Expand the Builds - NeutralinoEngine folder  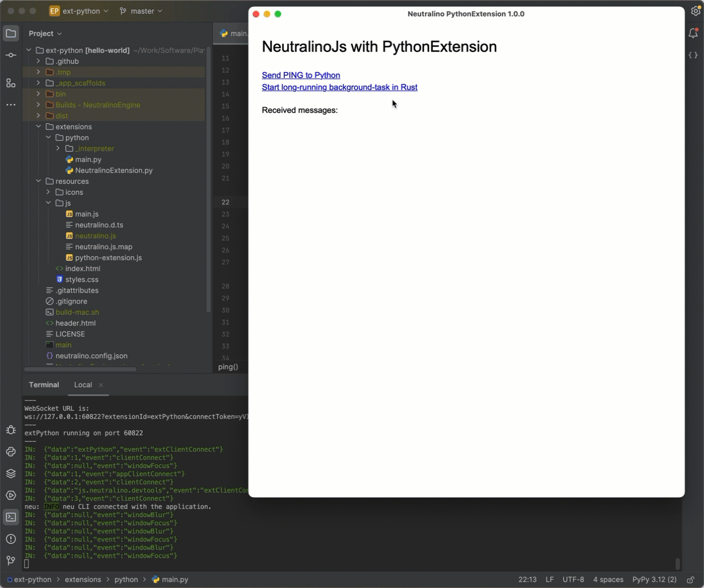[x=39, y=105]
